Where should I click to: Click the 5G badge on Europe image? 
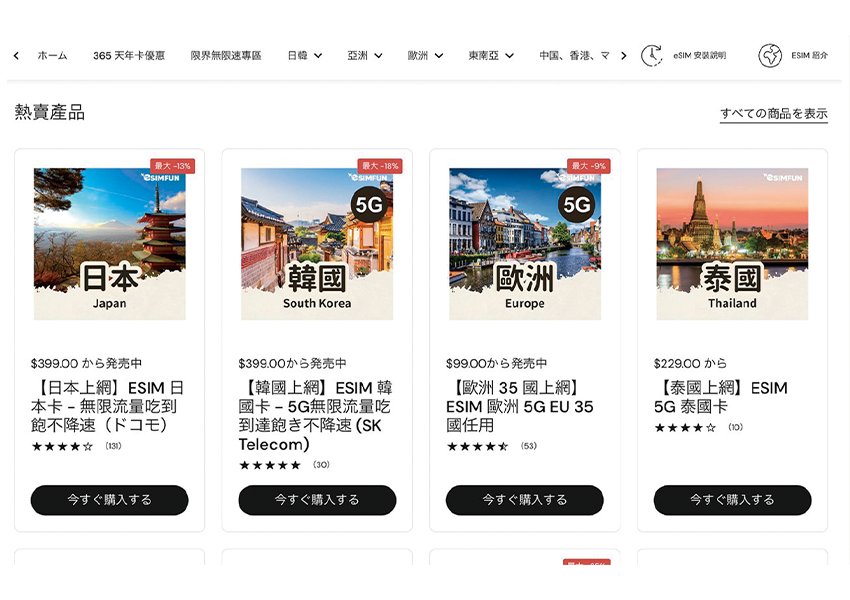576,206
